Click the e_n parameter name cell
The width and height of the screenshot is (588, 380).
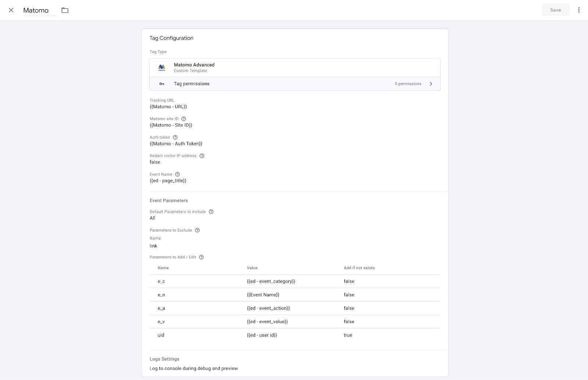click(x=161, y=295)
